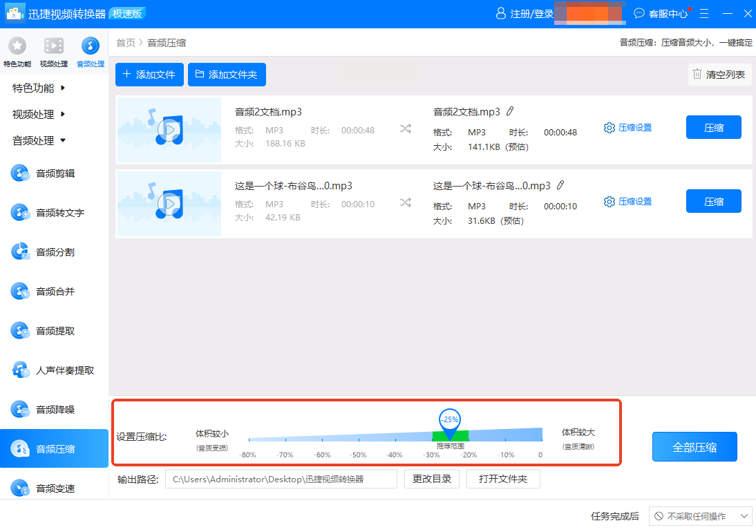756x532 pixels.
Task: Select 音频合并 in sidebar
Action: [x=55, y=292]
